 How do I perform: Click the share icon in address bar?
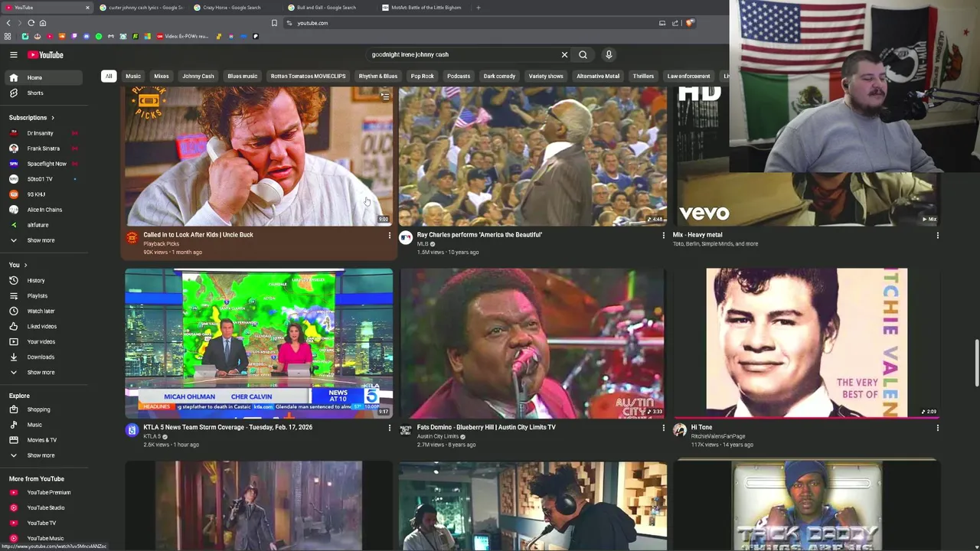tap(675, 23)
